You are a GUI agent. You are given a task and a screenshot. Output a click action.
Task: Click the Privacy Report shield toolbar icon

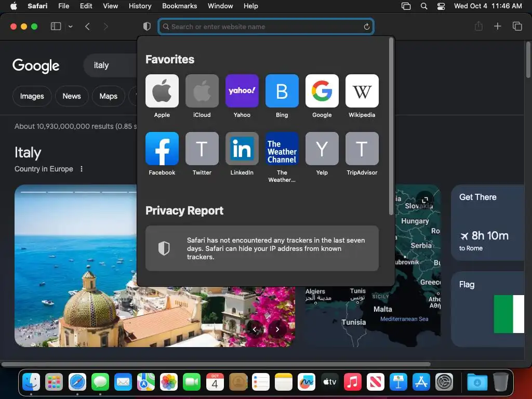click(x=147, y=26)
